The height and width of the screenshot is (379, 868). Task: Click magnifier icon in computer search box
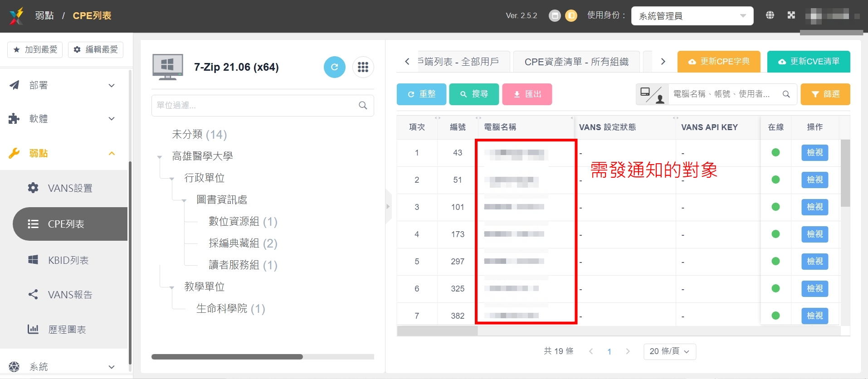[x=786, y=94]
